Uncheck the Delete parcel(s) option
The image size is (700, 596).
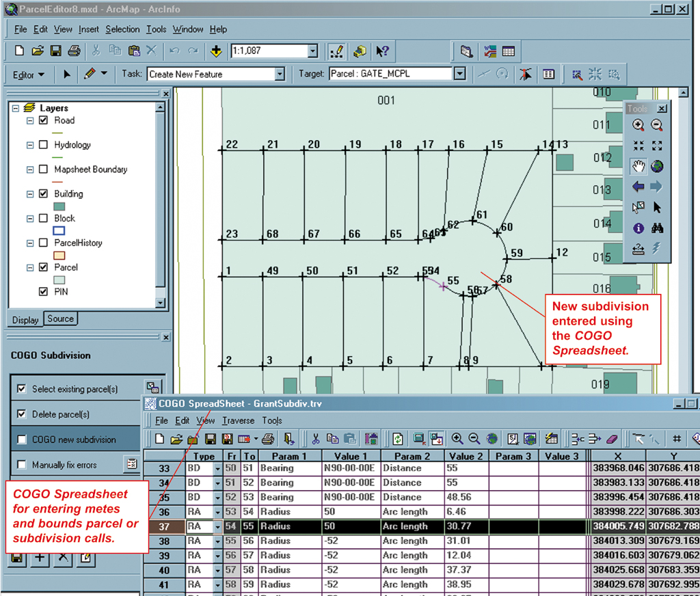[x=21, y=414]
